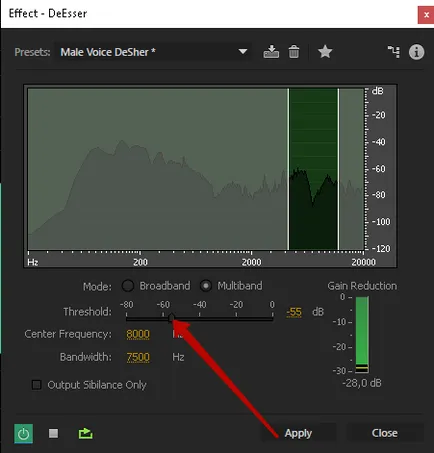Click the -28,0 dB gain reduction readout
The width and height of the screenshot is (434, 453).
[x=362, y=383]
